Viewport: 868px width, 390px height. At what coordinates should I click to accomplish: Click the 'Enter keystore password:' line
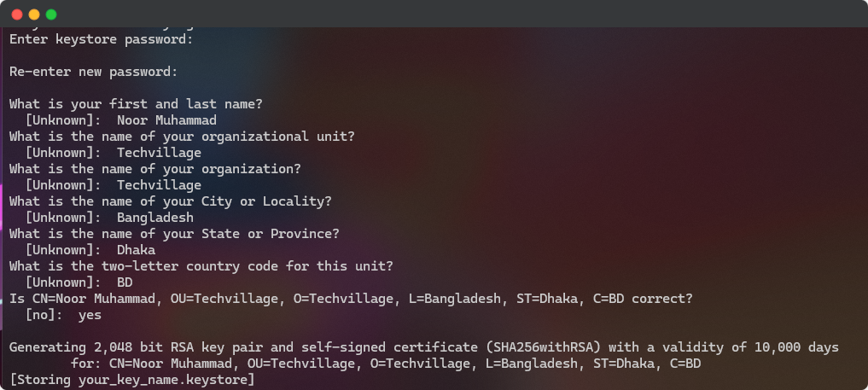102,40
